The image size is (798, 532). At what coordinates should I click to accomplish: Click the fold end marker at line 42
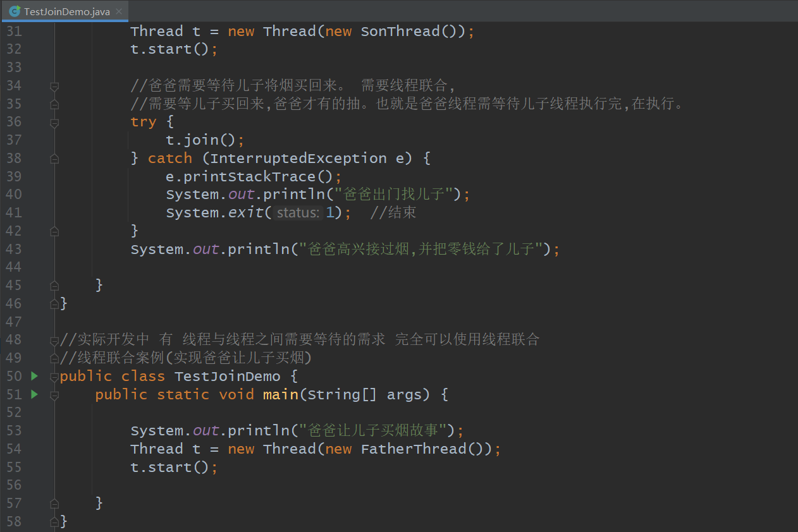pyautogui.click(x=54, y=231)
